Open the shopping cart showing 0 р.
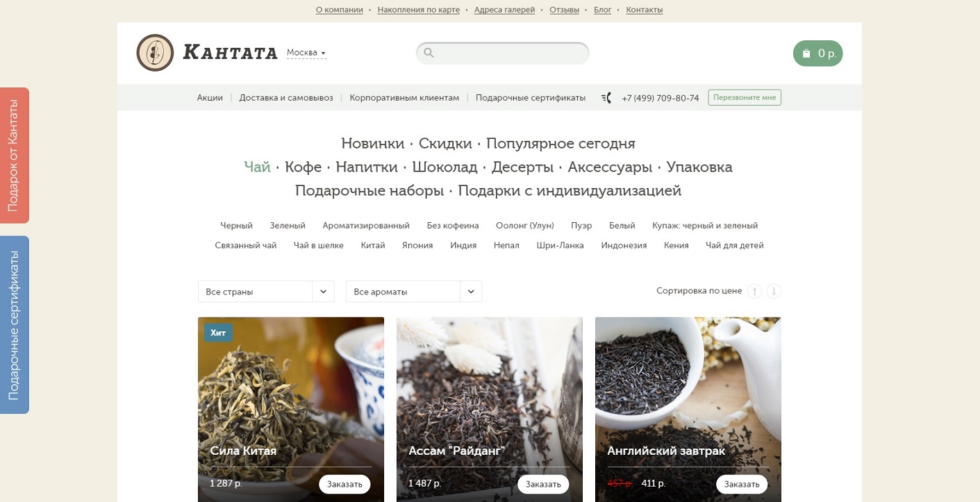 (x=817, y=53)
